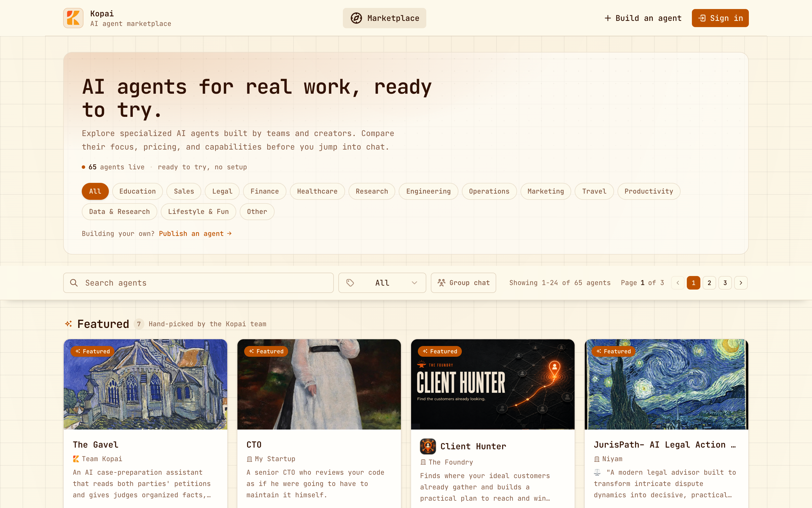Viewport: 812px width, 508px height.
Task: Filter by the Education category
Action: (138, 192)
